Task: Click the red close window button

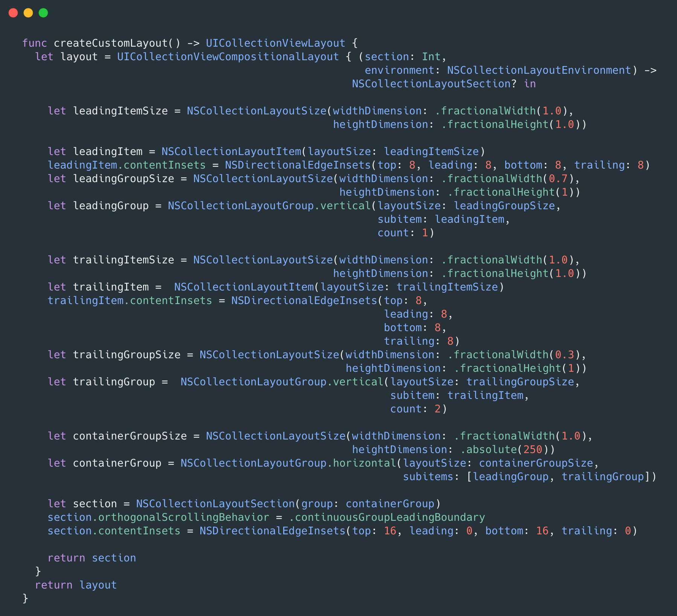Action: [x=13, y=13]
